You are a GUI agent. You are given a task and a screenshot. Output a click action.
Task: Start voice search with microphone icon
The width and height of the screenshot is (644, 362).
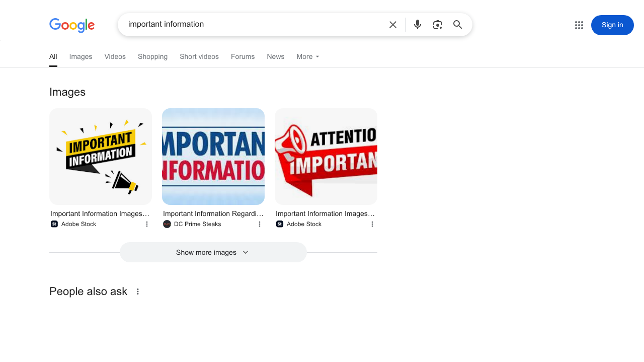point(418,25)
